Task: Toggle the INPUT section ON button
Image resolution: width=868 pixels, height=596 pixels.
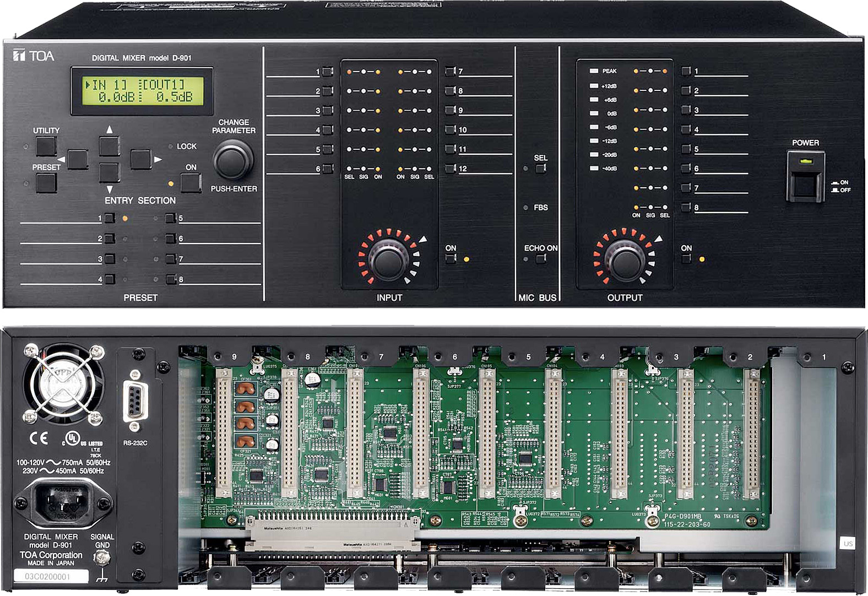Action: click(x=451, y=258)
